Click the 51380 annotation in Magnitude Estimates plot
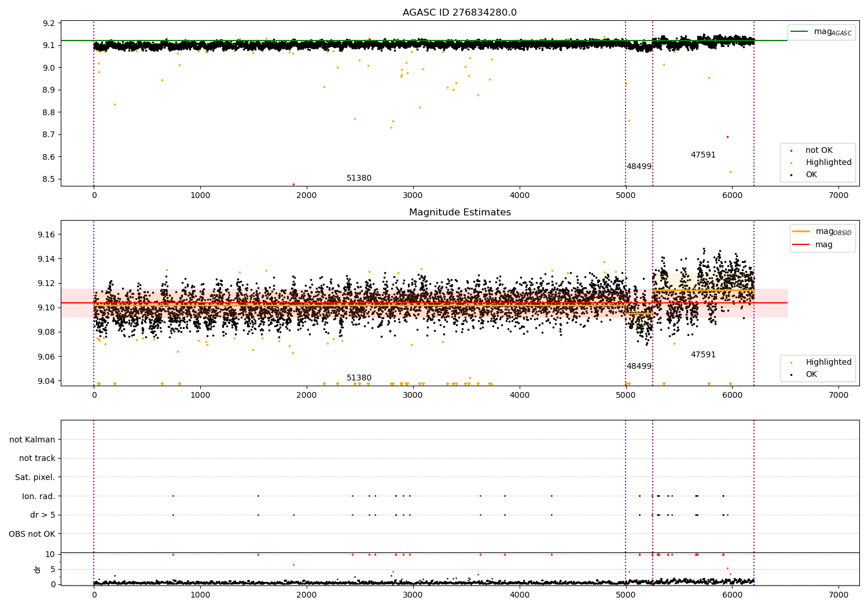The height and width of the screenshot is (608, 868). pyautogui.click(x=359, y=378)
